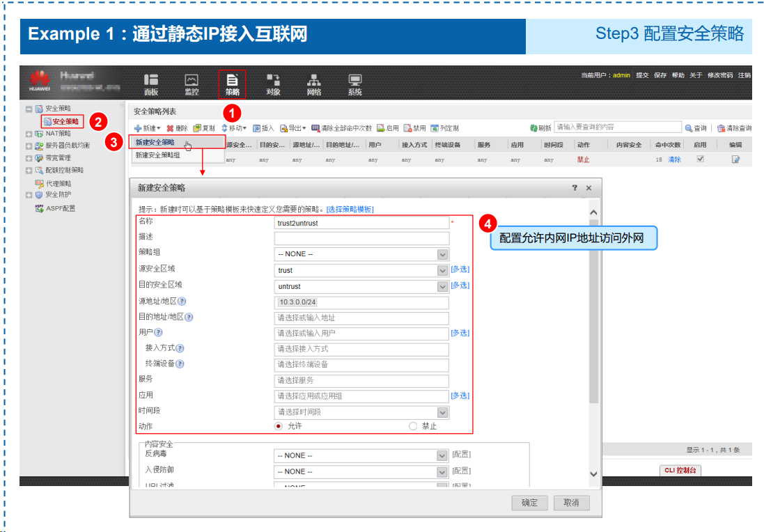Select the 禁止 radio button
Image resolution: width=764 pixels, height=532 pixels.
click(413, 426)
